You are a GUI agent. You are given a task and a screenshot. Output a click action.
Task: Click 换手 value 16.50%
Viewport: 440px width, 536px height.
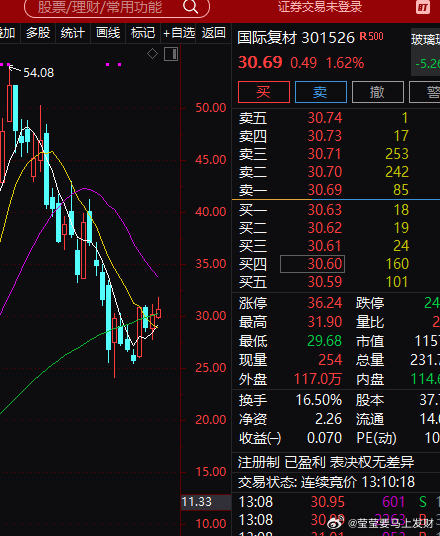click(x=319, y=400)
